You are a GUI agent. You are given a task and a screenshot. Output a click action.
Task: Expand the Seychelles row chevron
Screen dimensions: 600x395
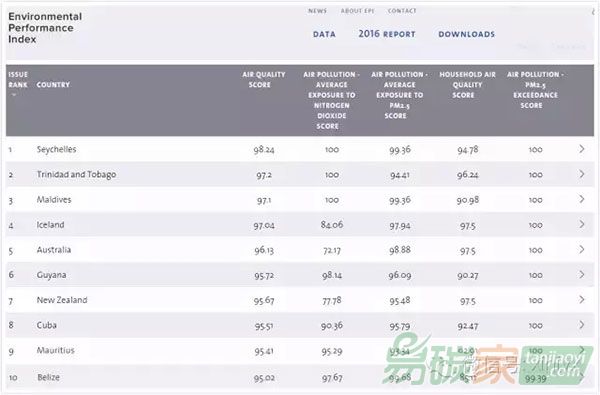tap(582, 149)
